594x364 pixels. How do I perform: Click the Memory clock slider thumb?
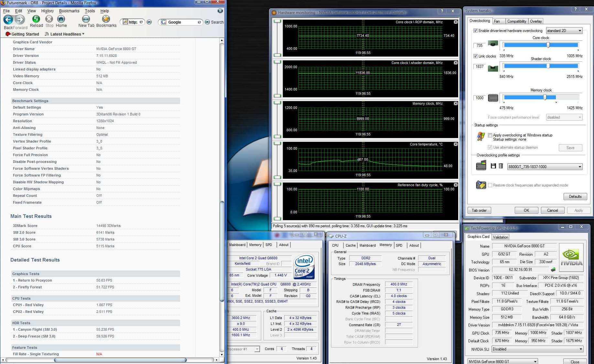tap(545, 97)
